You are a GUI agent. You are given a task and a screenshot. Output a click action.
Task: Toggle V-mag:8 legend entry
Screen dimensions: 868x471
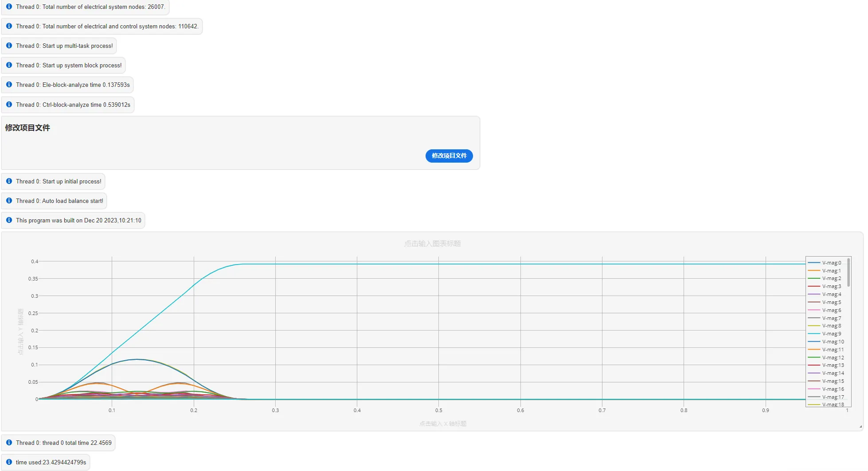click(x=825, y=326)
